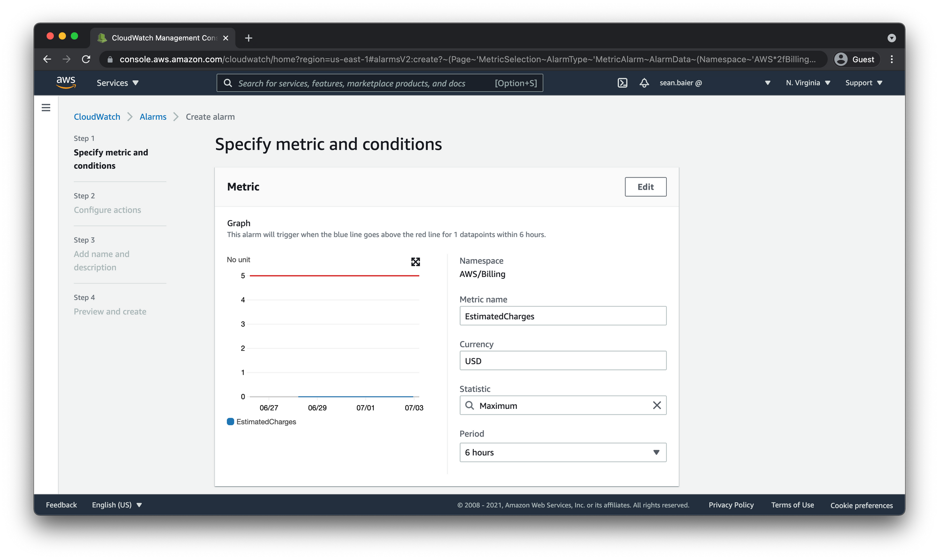Viewport: 939px width, 560px height.
Task: Click the Alarms breadcrumb link
Action: [x=153, y=116]
